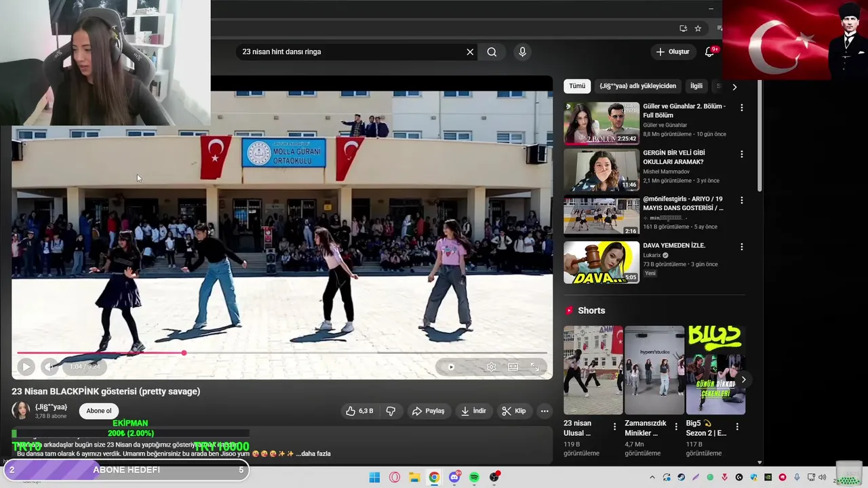Open the '23 nisan Ulusal' short
Screen dimensions: 868x488
pyautogui.click(x=593, y=370)
